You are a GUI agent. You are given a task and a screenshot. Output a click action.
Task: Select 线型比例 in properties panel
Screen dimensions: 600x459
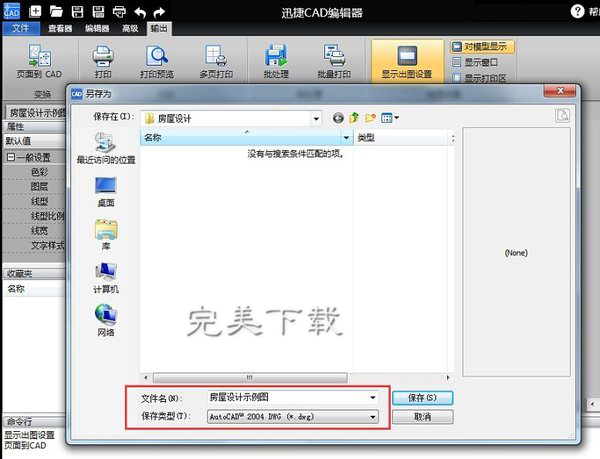tap(47, 216)
